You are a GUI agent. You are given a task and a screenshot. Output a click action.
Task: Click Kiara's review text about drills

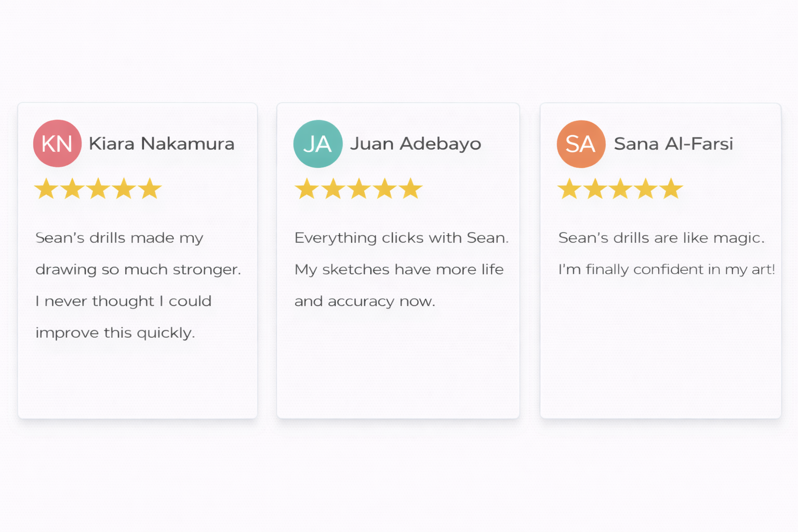(119, 238)
